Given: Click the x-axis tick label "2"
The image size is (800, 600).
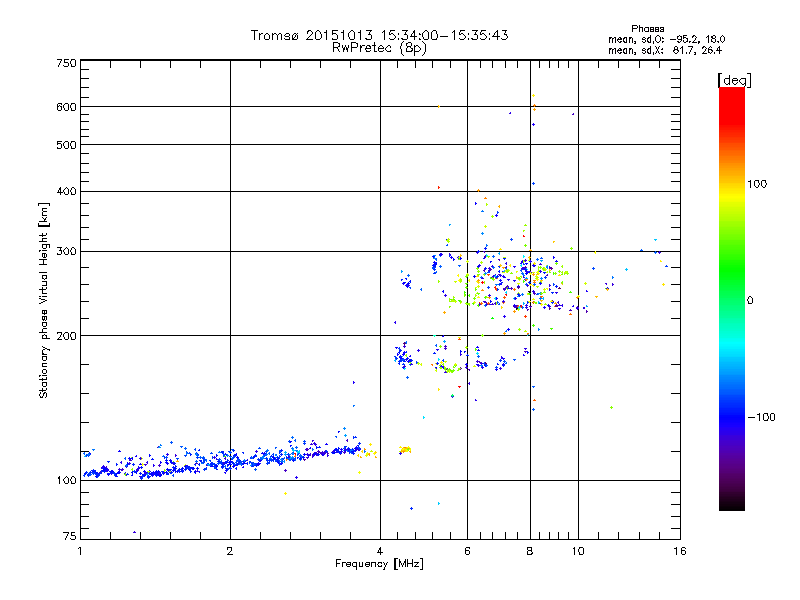Looking at the screenshot, I should tap(230, 551).
